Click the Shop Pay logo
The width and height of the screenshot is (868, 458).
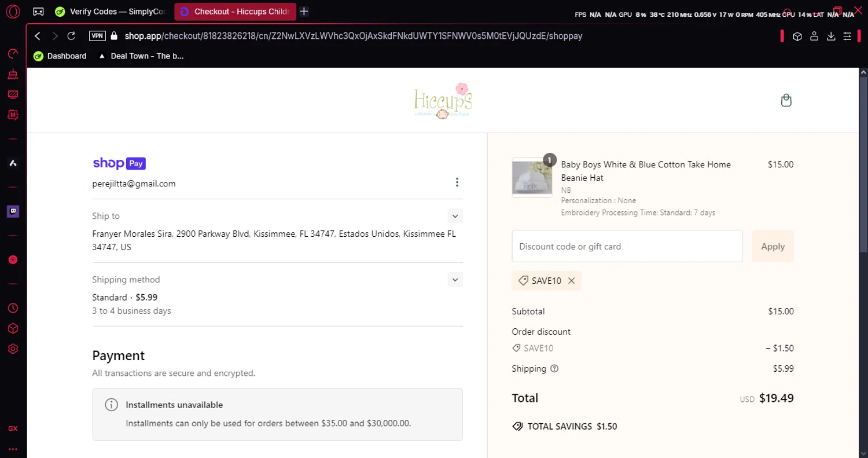tap(119, 163)
